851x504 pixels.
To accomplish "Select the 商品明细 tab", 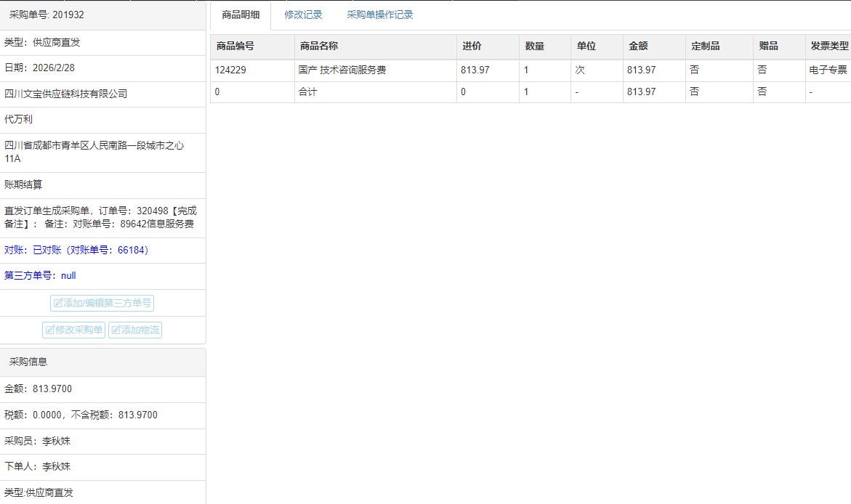I will pos(241,15).
